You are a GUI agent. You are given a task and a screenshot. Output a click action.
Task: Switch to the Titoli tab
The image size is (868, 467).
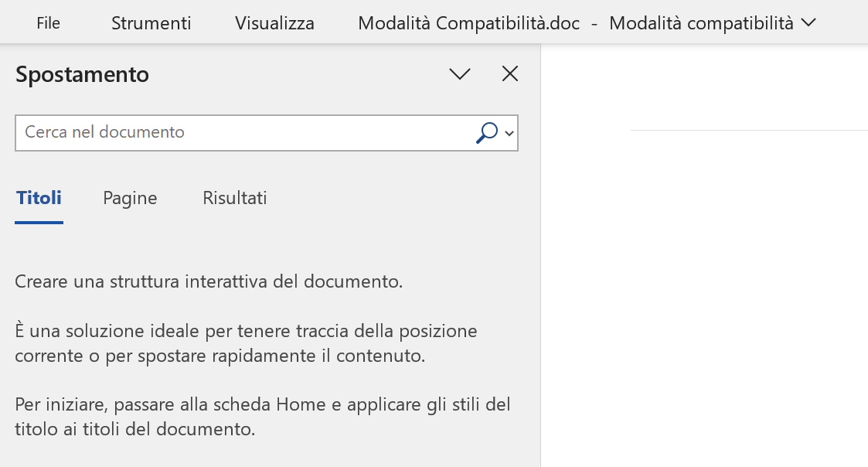click(39, 198)
